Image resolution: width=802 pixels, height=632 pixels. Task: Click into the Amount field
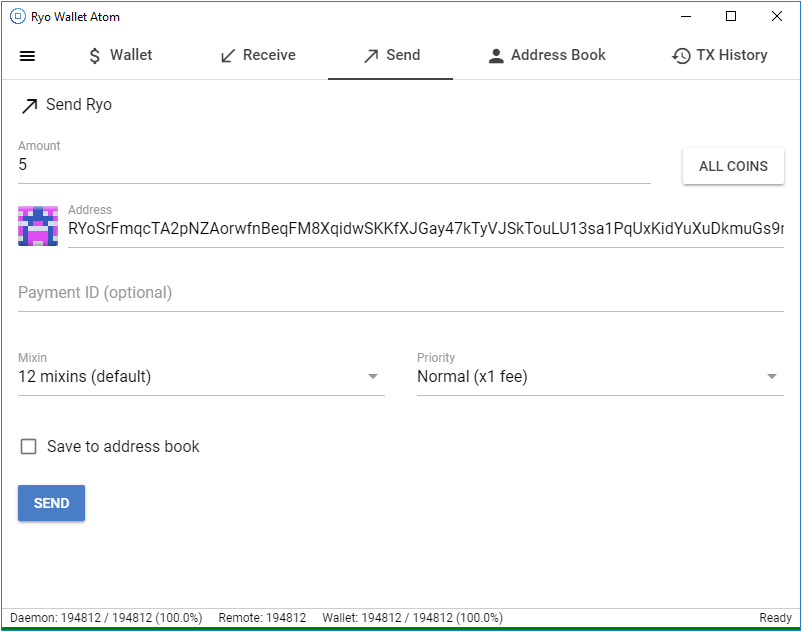click(x=334, y=165)
